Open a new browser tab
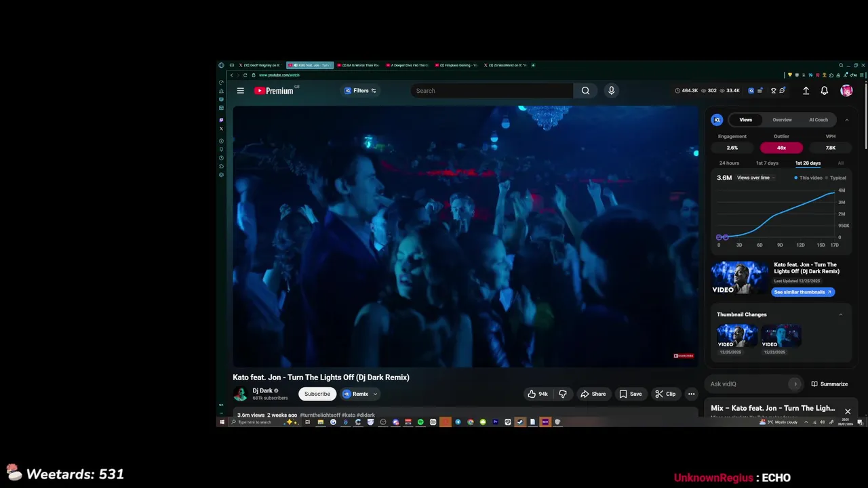Screen dimensions: 868x488 pos(533,65)
